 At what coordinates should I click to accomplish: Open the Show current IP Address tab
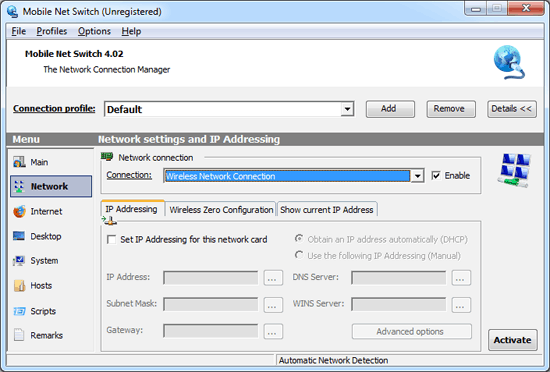pyautogui.click(x=327, y=210)
